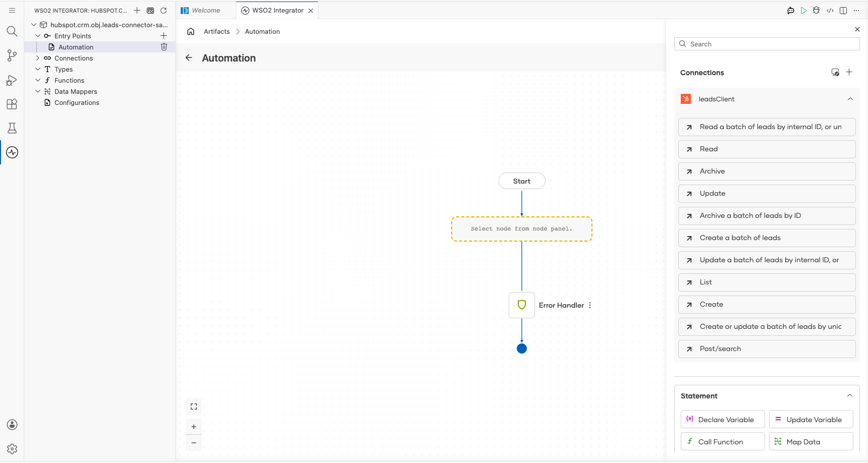The height and width of the screenshot is (463, 868).
Task: Open Source Control view icon
Action: click(12, 55)
